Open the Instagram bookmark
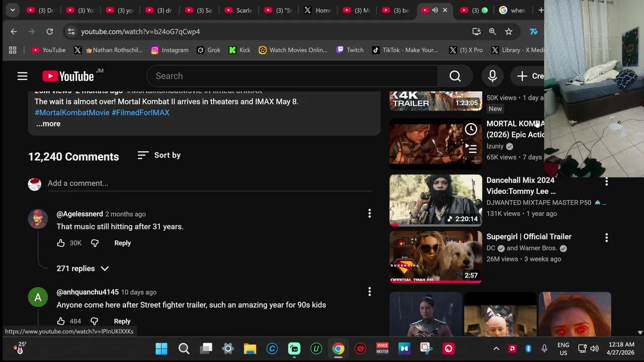Screen dimensions: 644x362 coord(170,50)
